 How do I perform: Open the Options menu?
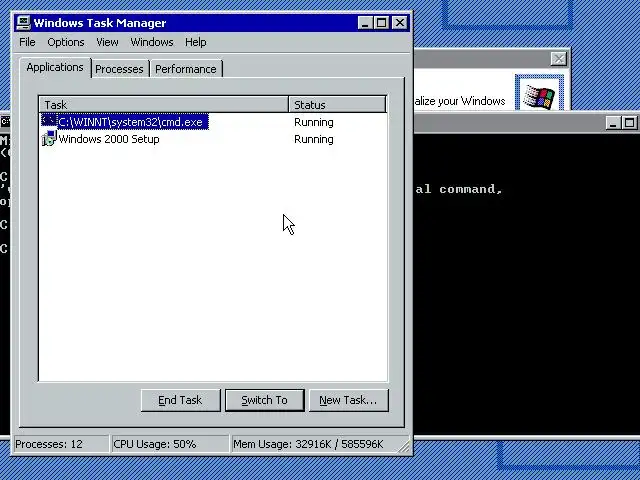66,42
